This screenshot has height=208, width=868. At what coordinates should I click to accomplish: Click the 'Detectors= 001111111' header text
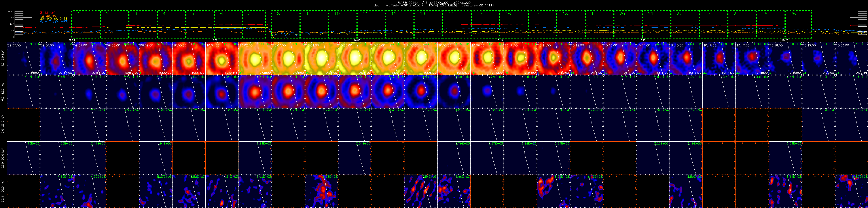tap(478, 6)
